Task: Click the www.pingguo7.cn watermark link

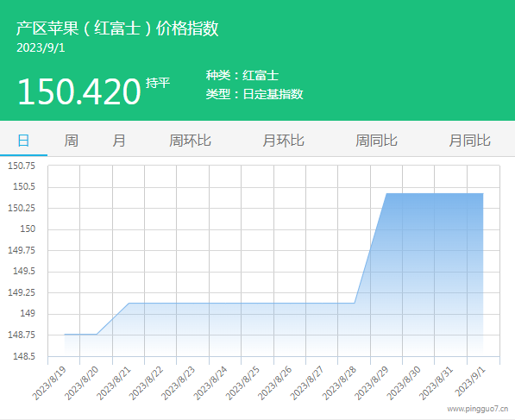Action: (478, 409)
